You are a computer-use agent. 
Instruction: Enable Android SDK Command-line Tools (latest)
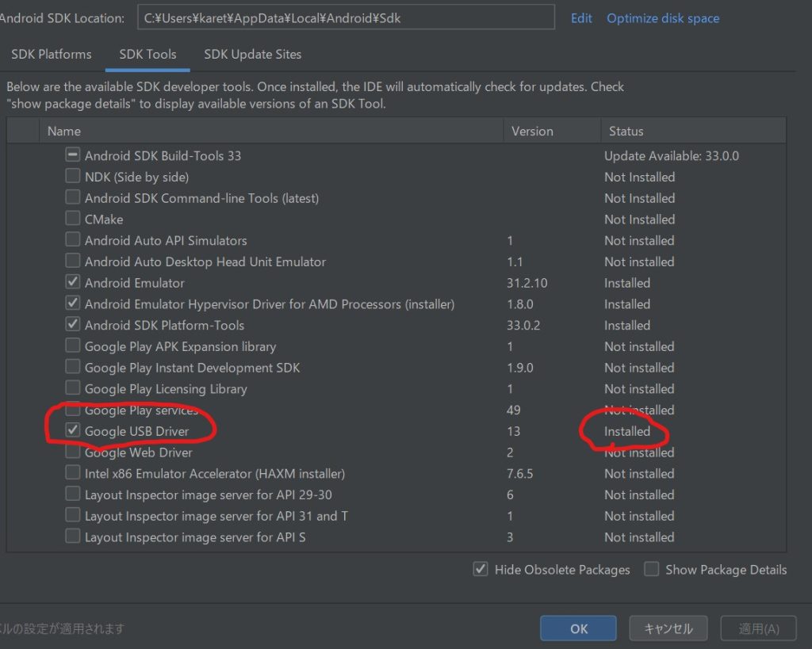coord(72,197)
